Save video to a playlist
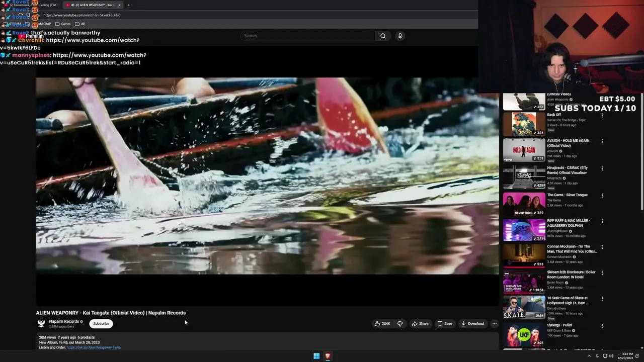The width and height of the screenshot is (644, 362). click(x=445, y=324)
